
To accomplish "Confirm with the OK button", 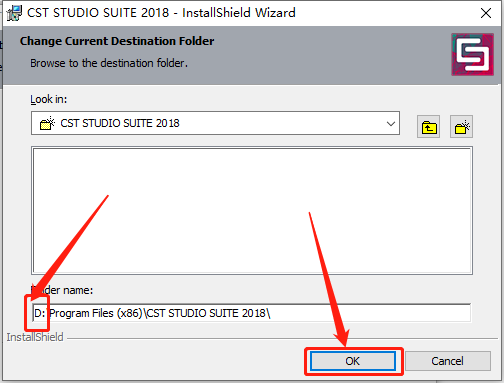I will [x=353, y=361].
